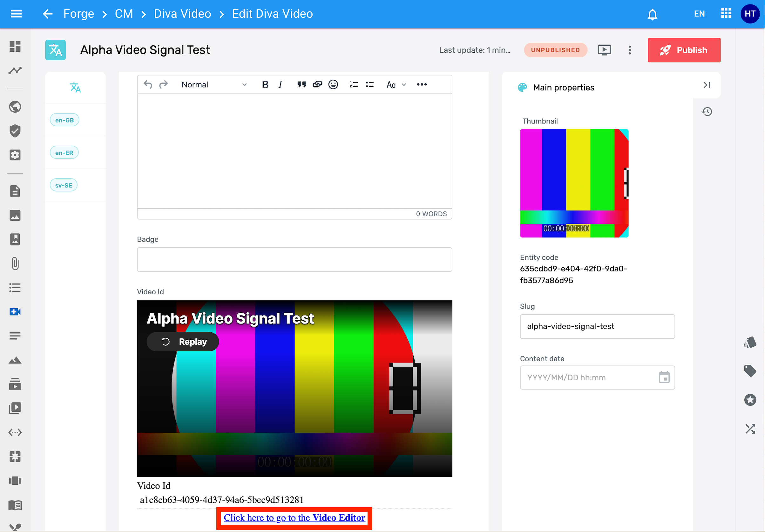The width and height of the screenshot is (765, 532).
Task: Go to Diva Video breadcrumb
Action: 182,14
